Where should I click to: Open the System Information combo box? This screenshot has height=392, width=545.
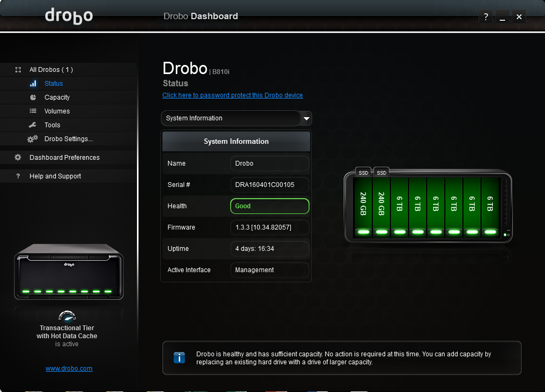[x=231, y=118]
